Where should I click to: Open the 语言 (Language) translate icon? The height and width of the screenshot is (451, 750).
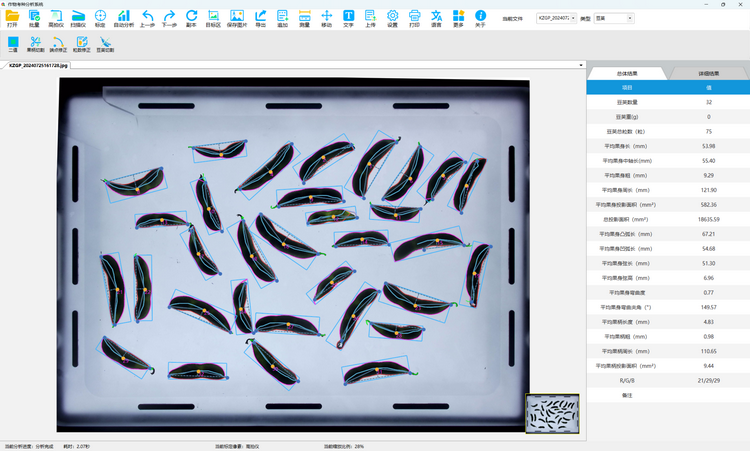[437, 17]
